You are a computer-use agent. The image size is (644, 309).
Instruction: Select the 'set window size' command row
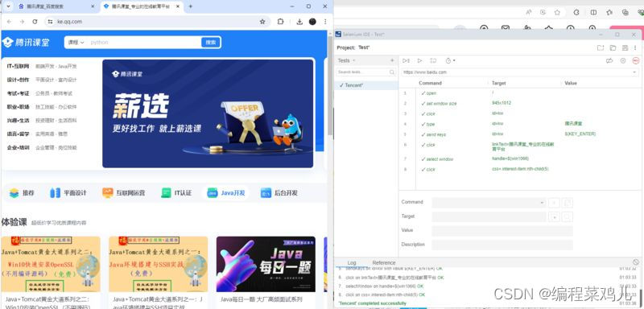pos(519,104)
